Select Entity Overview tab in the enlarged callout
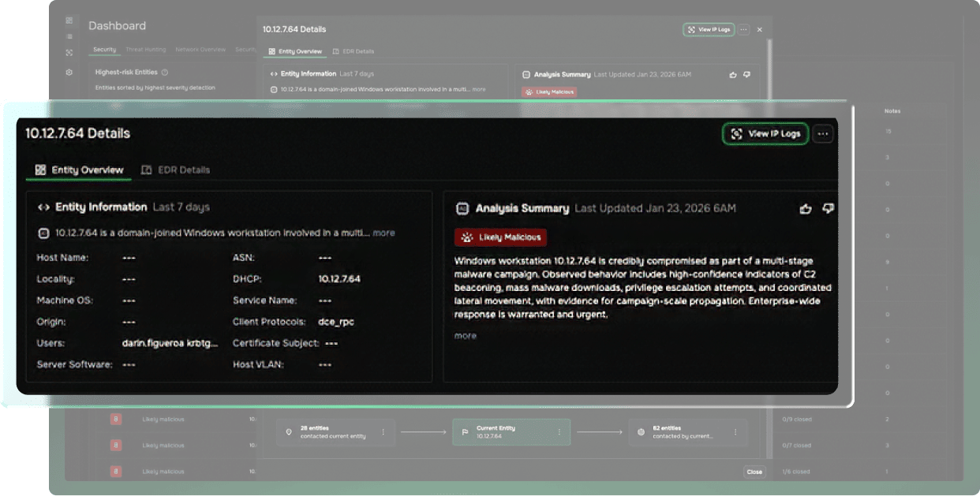 pyautogui.click(x=80, y=170)
